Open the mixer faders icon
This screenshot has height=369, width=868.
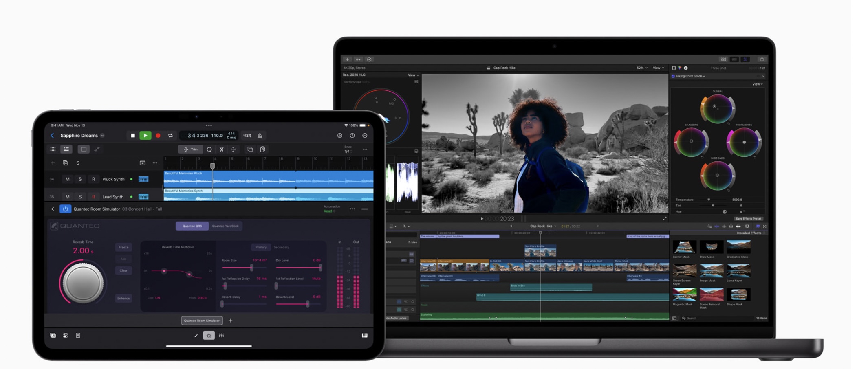pos(221,335)
